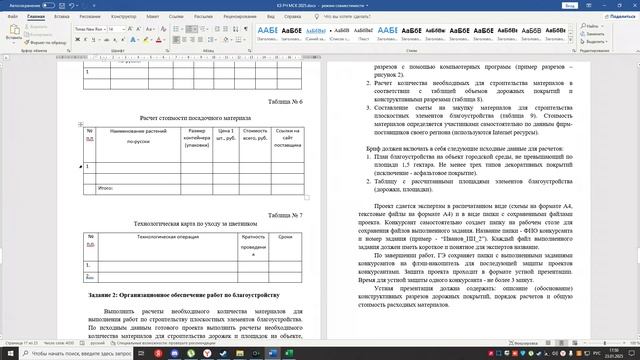
Task: Click the Paste (Вставить) button
Action: [x=14, y=33]
